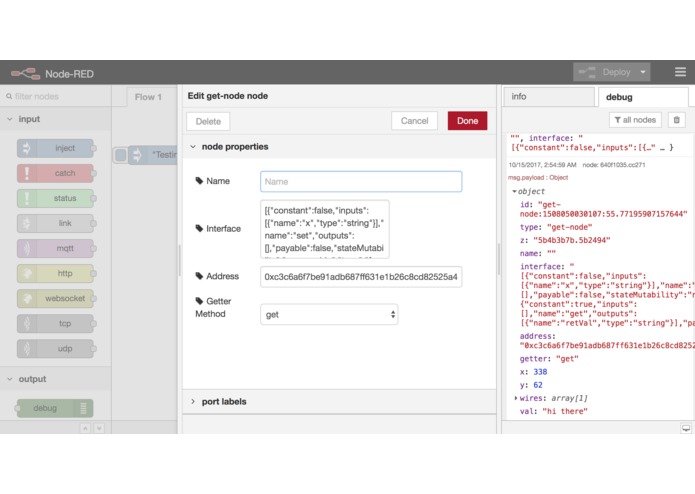Click the val: "hi there" entry
Screen dimensions: 695x494
tap(553, 411)
